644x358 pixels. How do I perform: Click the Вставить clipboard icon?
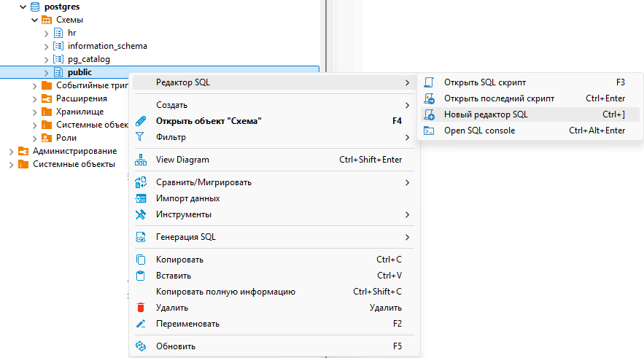[x=141, y=276]
